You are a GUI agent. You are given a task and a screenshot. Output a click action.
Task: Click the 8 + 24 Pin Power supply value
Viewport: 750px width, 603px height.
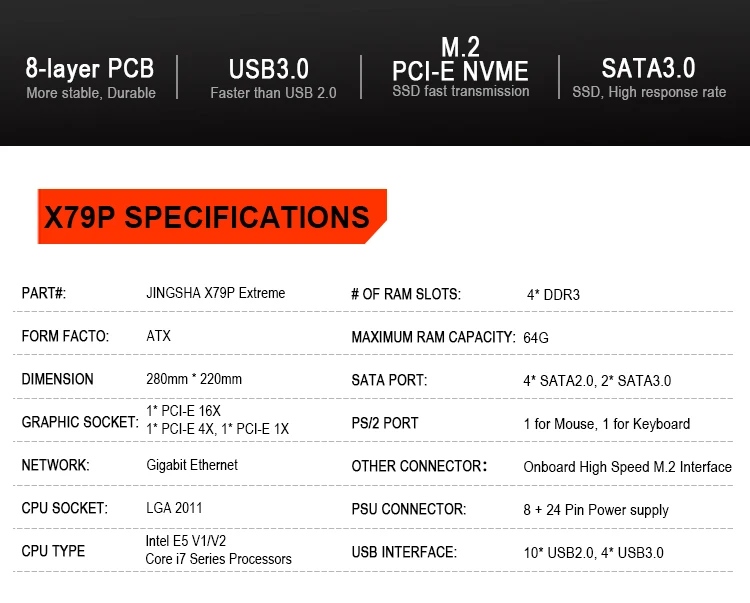point(596,510)
